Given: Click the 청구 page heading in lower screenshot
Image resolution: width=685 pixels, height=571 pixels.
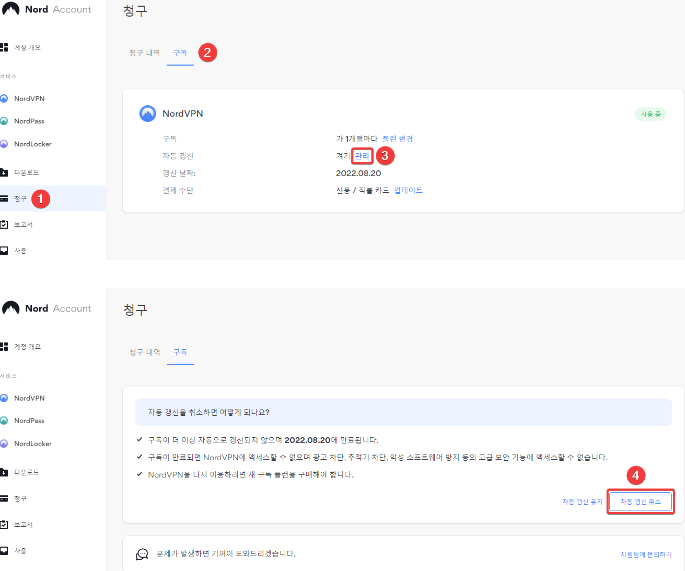Looking at the screenshot, I should click(x=135, y=310).
